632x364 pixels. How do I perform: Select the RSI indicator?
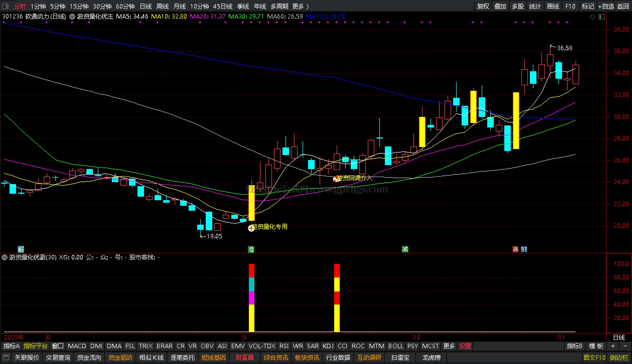click(284, 346)
